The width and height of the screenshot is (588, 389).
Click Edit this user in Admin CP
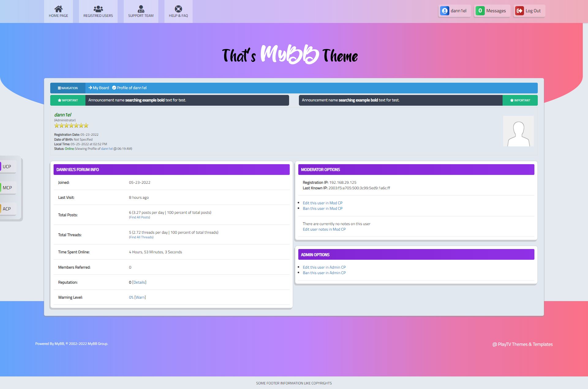point(324,267)
